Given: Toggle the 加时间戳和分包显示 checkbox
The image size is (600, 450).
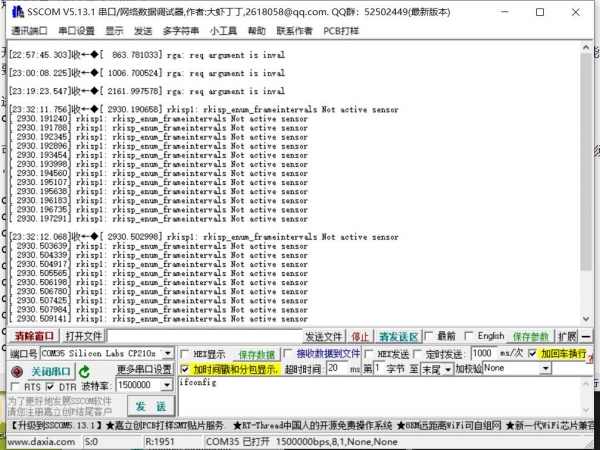Looking at the screenshot, I should tap(185, 369).
